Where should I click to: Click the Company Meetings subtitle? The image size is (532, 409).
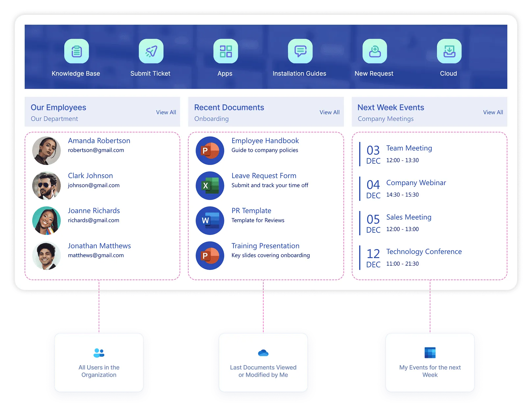[386, 119]
